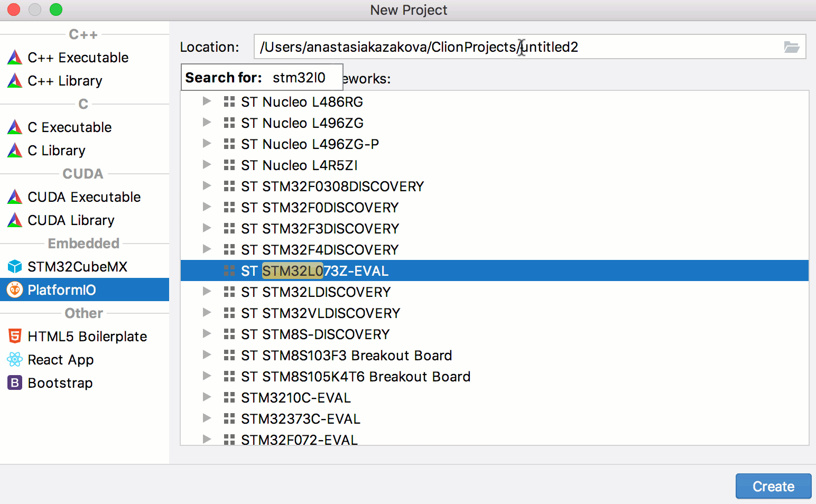Click the board icon for ST STM32F3DISCOVERY
The height and width of the screenshot is (504, 816).
click(x=229, y=228)
